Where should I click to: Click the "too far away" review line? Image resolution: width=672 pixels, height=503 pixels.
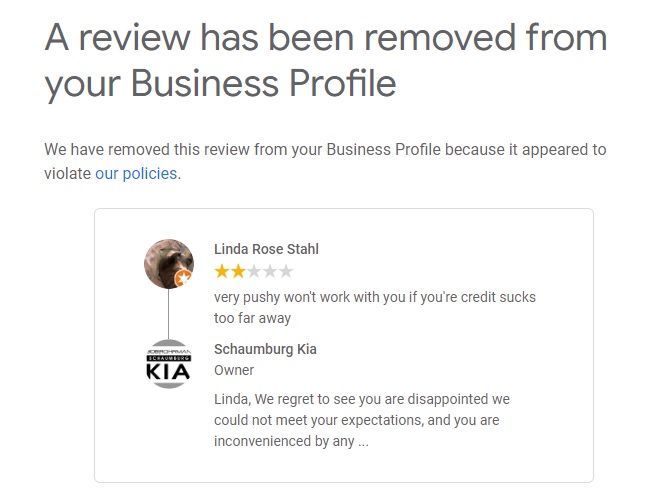(253, 318)
